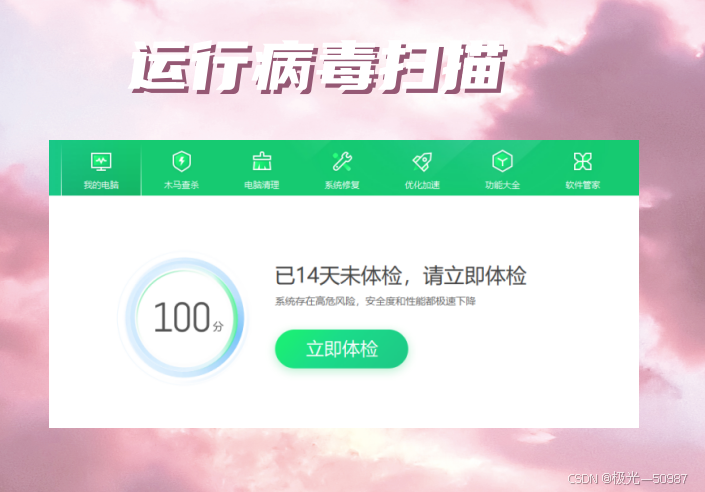This screenshot has height=492, width=705.
Task: Click the 系统存在高危风险 warning subtitle
Action: click(375, 301)
